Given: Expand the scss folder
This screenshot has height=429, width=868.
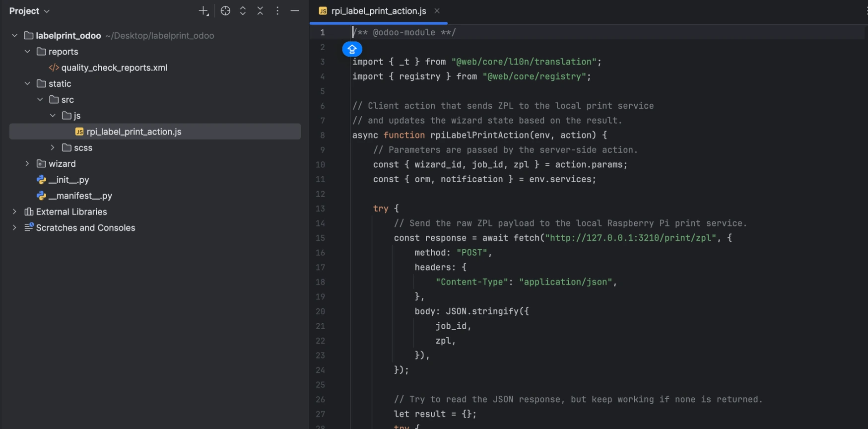Looking at the screenshot, I should coord(53,147).
